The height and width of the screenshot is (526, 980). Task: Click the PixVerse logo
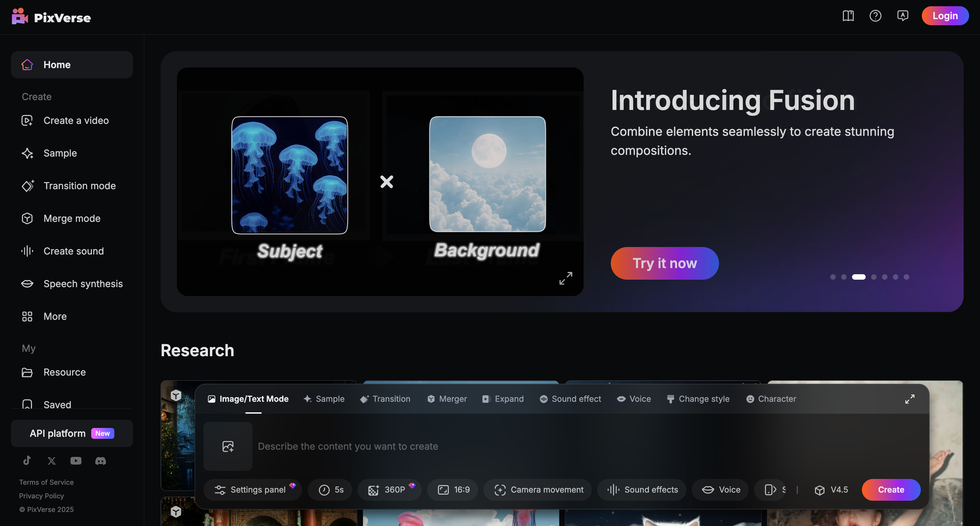(51, 17)
